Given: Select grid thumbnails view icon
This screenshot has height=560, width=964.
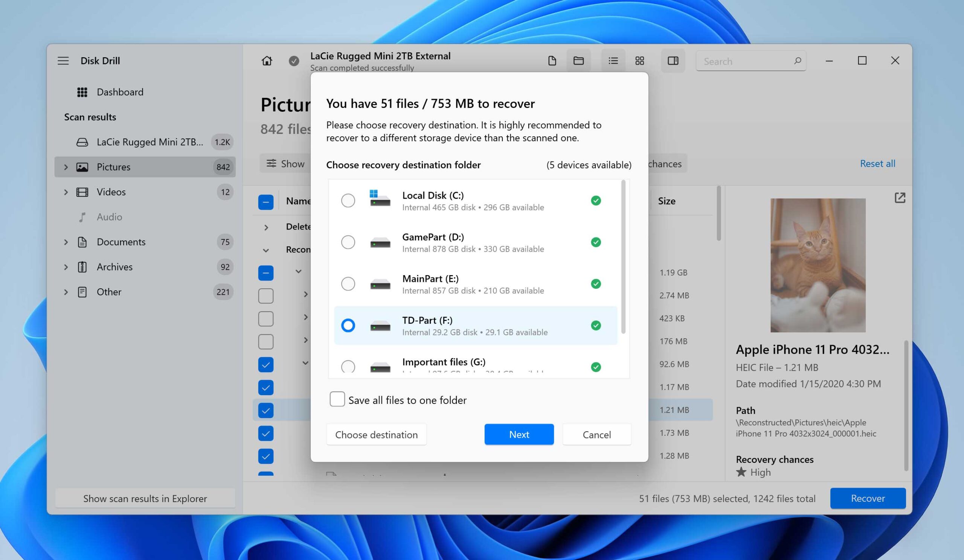Looking at the screenshot, I should (640, 61).
